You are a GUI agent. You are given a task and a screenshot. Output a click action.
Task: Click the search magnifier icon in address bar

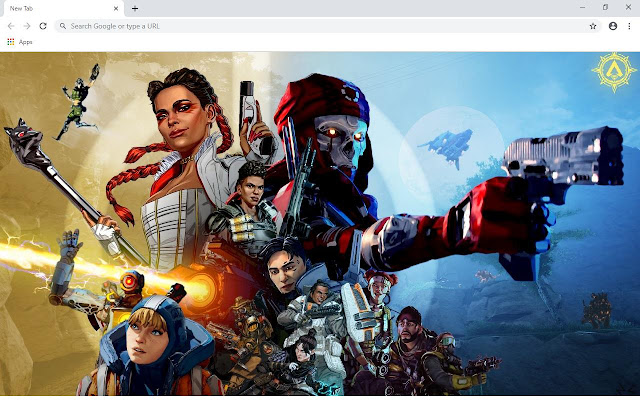point(63,26)
